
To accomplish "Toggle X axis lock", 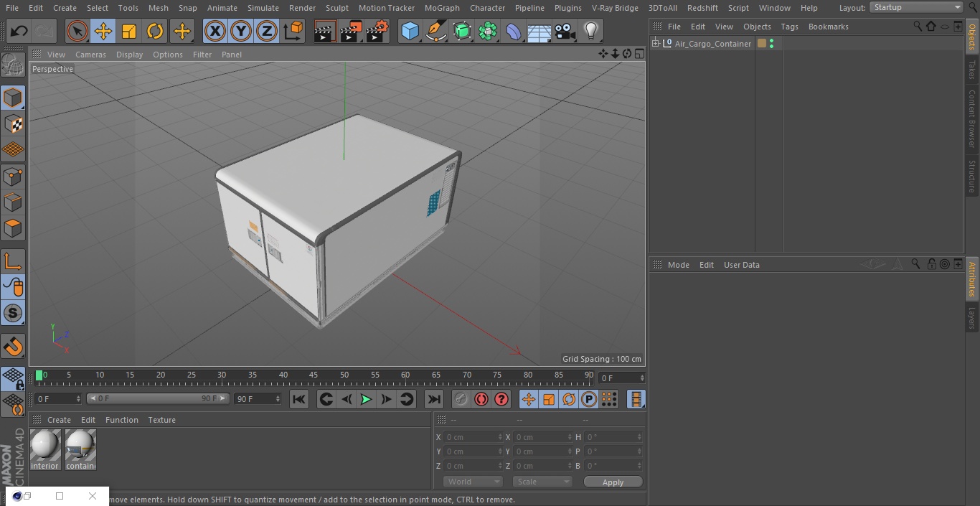I will pos(215,31).
